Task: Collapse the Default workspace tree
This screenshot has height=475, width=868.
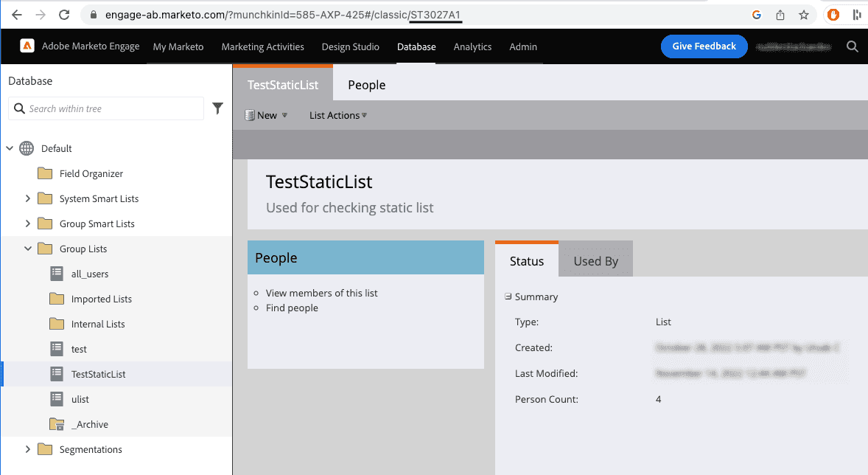Action: pos(10,148)
